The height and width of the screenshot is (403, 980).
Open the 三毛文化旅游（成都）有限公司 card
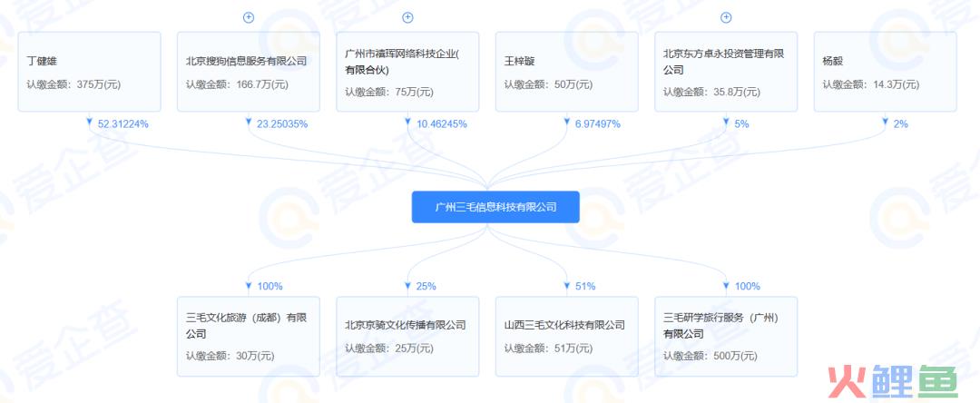(x=248, y=336)
